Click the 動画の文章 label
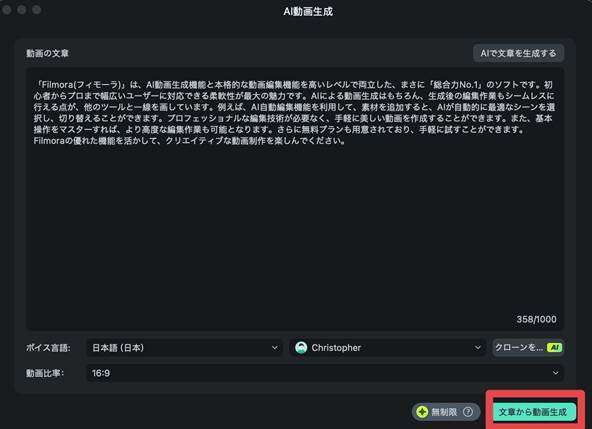Screen dimensions: 592x429 (47, 54)
